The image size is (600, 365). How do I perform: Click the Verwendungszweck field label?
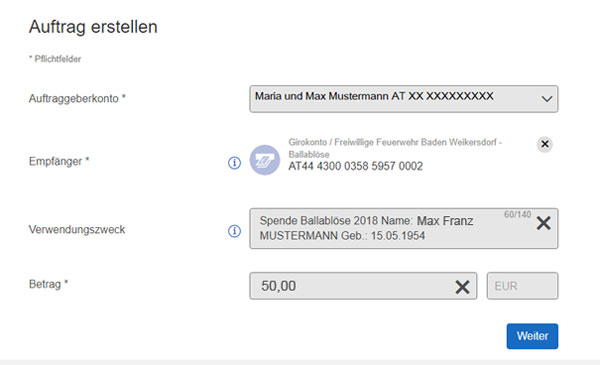coord(77,230)
